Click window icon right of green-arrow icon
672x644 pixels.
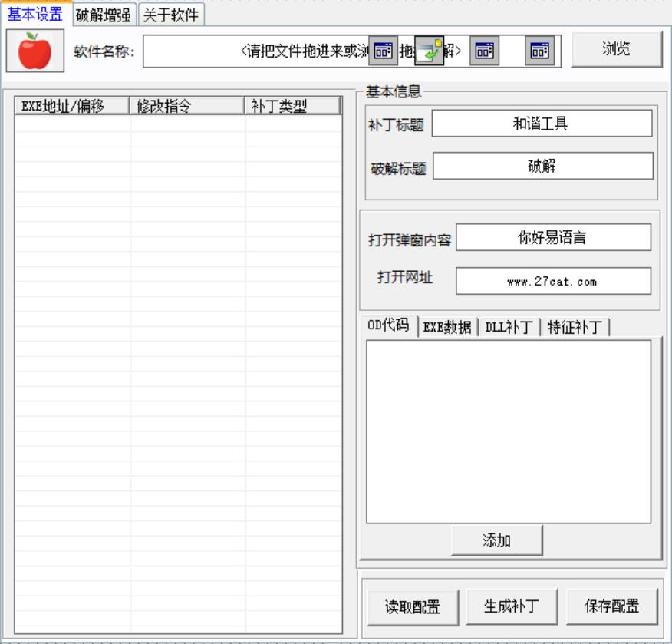(484, 51)
